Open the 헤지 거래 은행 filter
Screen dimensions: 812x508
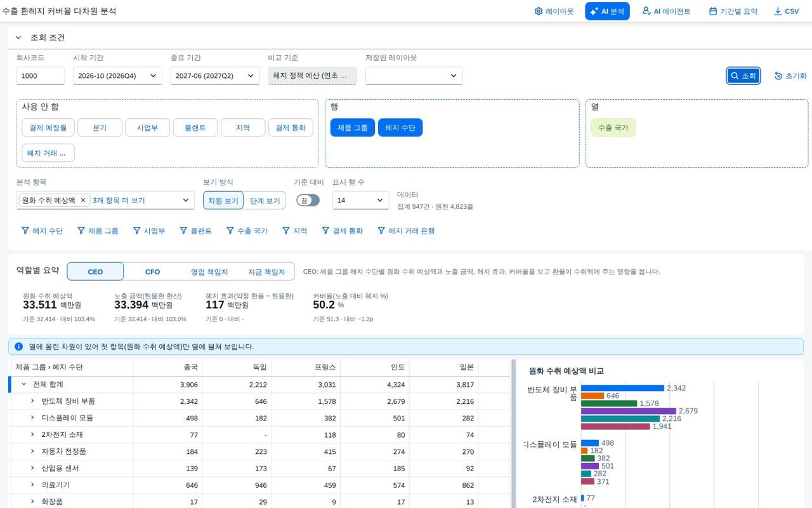pyautogui.click(x=406, y=231)
